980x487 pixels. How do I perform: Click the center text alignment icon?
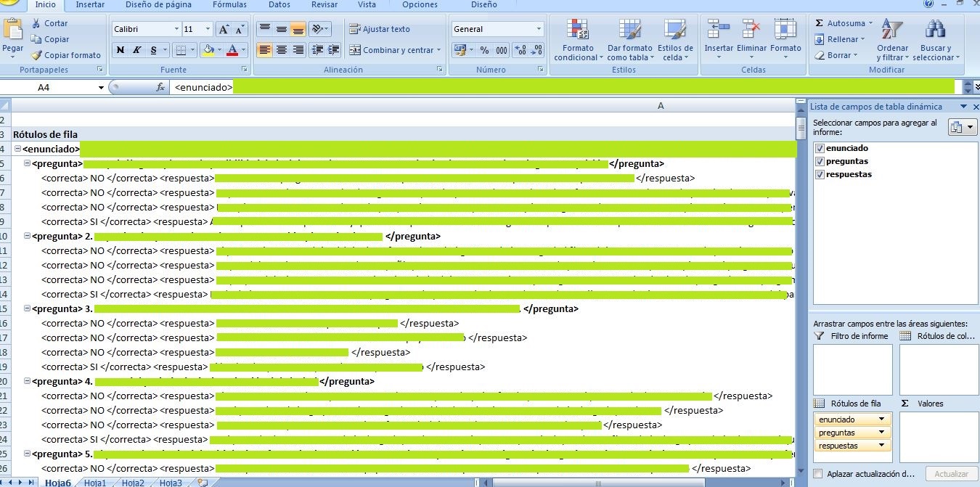click(282, 50)
